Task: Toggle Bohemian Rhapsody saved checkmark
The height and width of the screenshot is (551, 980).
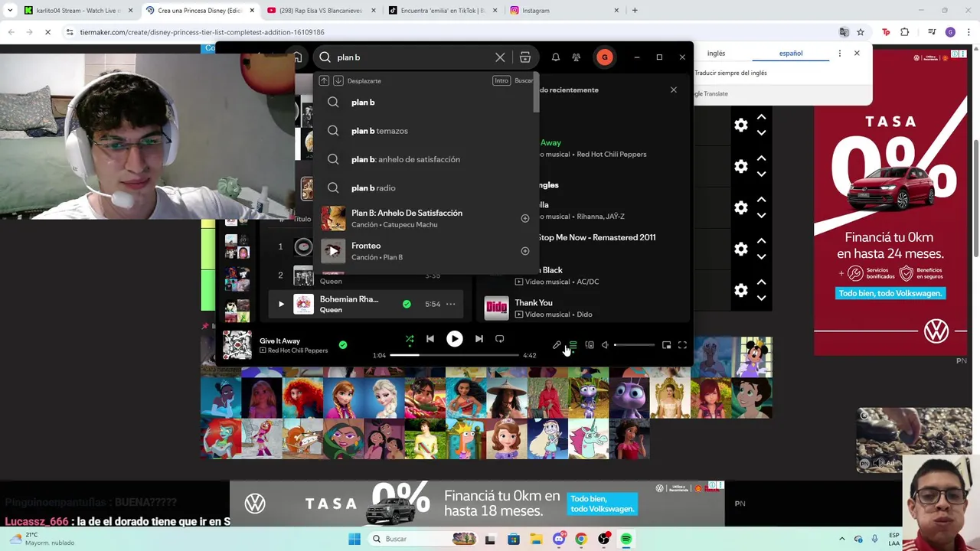Action: (x=407, y=305)
